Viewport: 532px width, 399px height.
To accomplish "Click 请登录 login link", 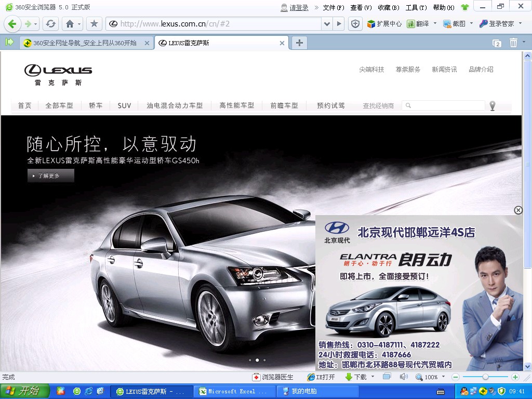I will coord(299,7).
